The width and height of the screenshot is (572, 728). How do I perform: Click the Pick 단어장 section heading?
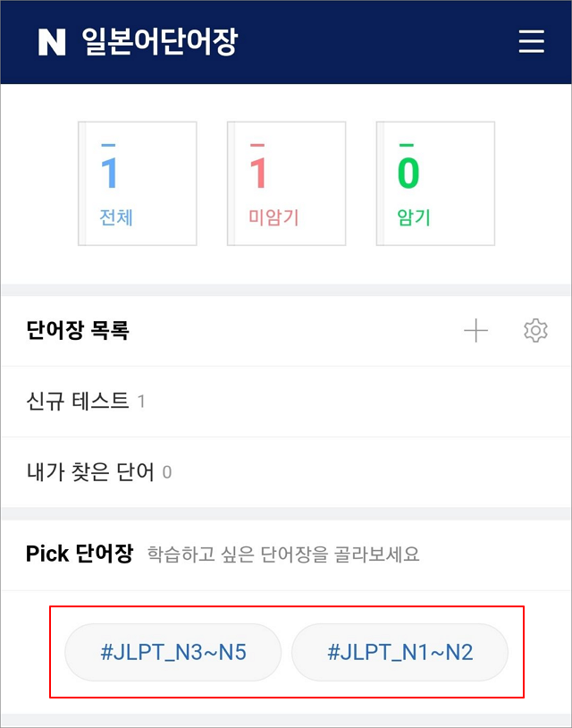coord(80,554)
